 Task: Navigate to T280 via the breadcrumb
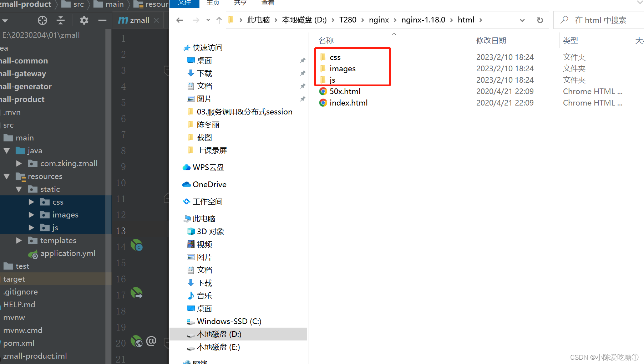[348, 20]
